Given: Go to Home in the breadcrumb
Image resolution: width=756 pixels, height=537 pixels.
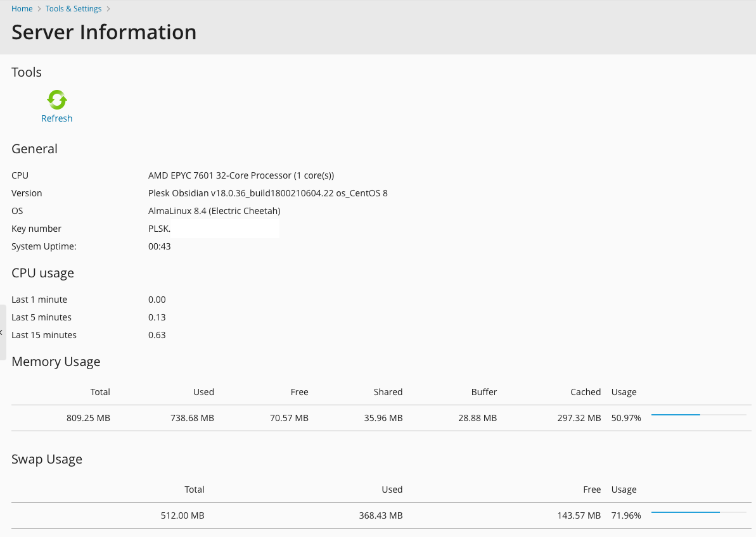Looking at the screenshot, I should click(x=22, y=9).
